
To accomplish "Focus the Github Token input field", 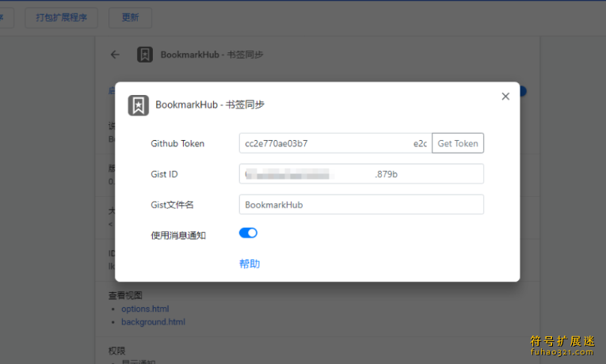I will click(x=335, y=143).
